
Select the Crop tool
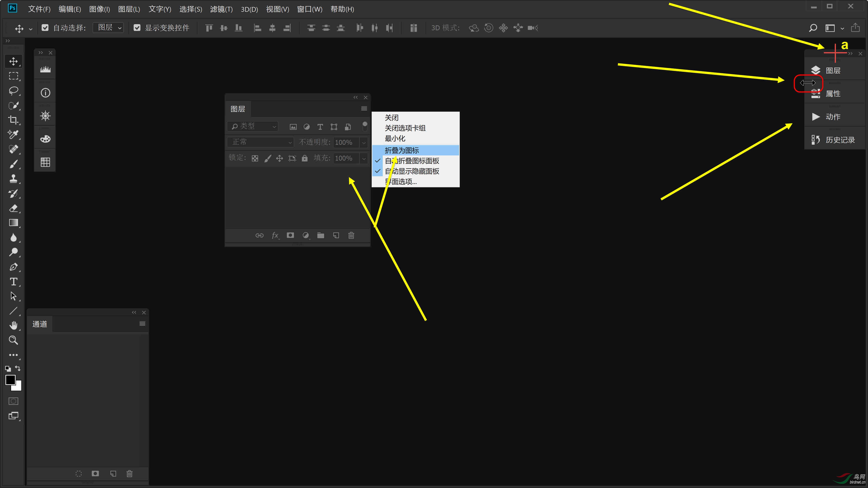[14, 120]
